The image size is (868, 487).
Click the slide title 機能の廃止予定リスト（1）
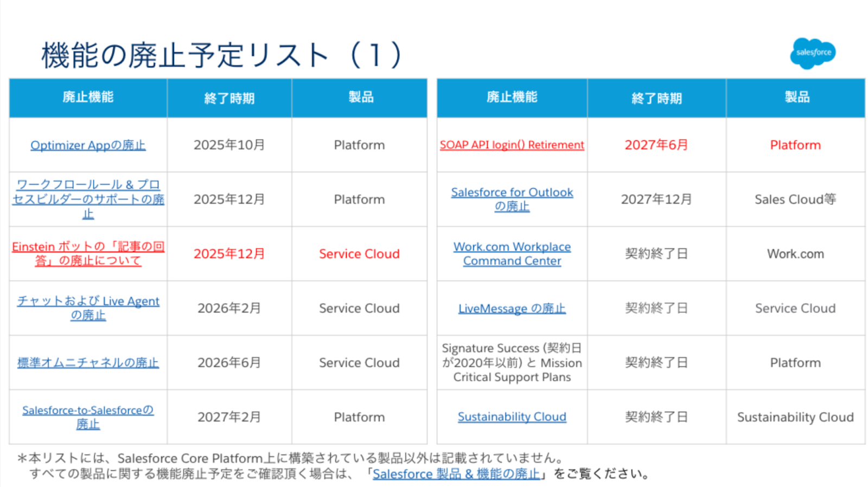click(x=221, y=54)
